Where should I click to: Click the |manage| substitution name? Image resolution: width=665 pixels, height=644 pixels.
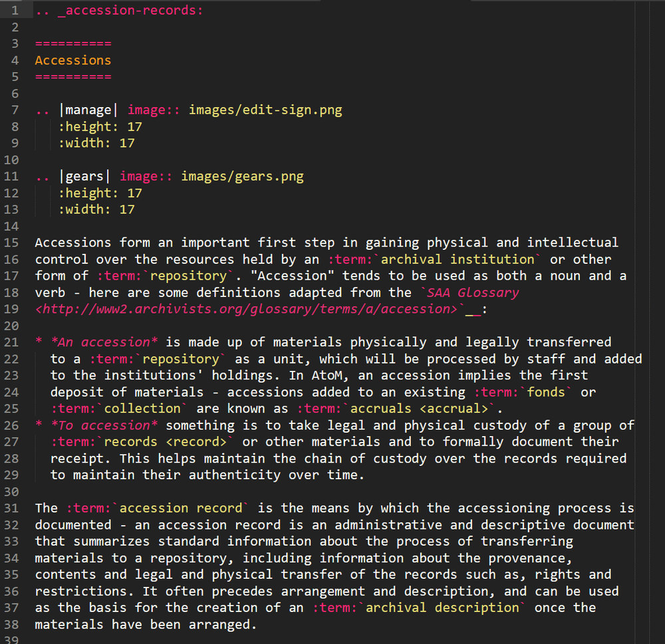click(88, 110)
